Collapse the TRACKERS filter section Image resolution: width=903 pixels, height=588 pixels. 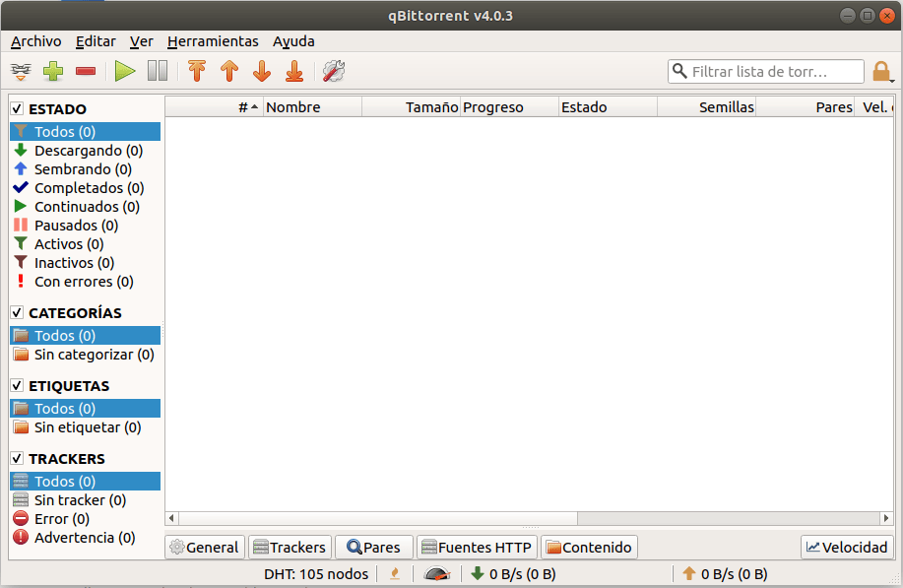tap(15, 458)
